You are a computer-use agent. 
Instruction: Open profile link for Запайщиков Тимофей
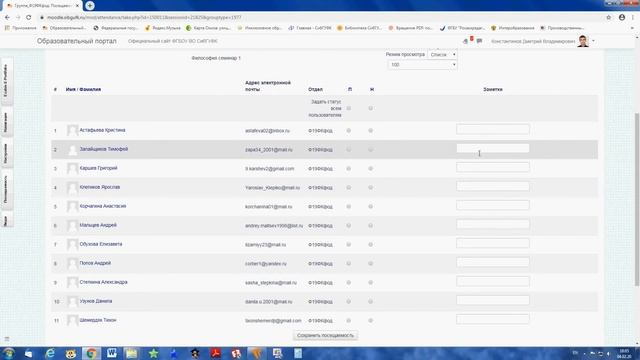tap(104, 149)
